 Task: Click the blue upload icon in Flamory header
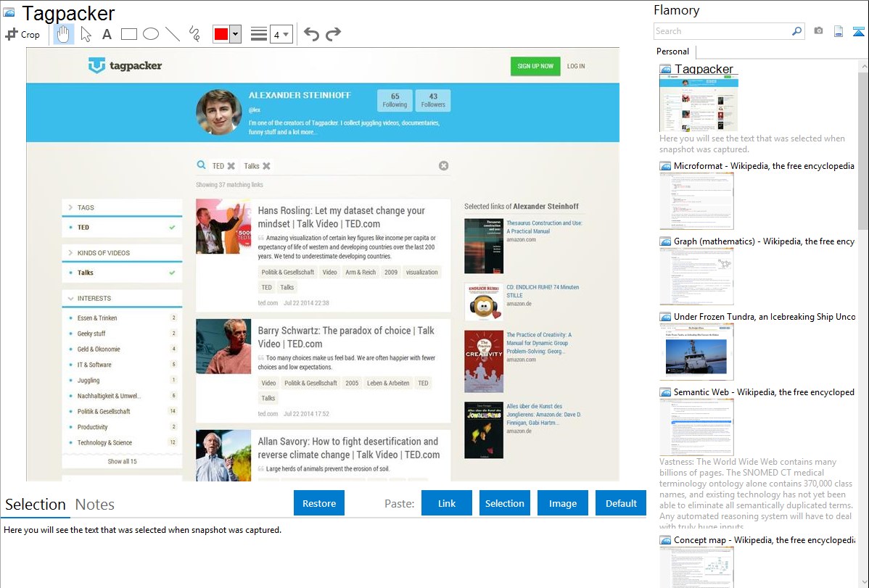tap(858, 31)
